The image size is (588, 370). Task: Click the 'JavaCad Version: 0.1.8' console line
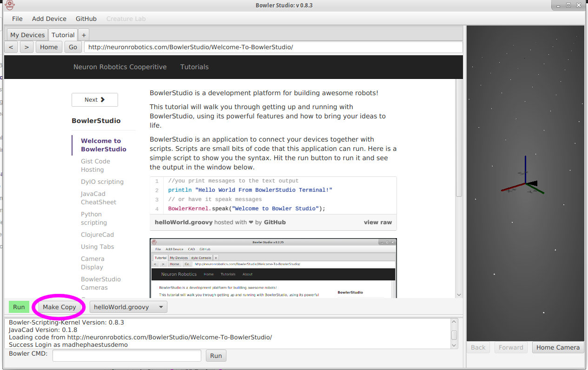pyautogui.click(x=43, y=330)
